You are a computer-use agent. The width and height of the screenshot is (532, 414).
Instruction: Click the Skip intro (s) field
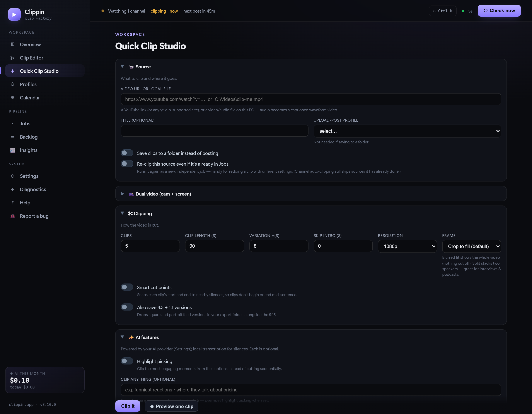(x=343, y=246)
